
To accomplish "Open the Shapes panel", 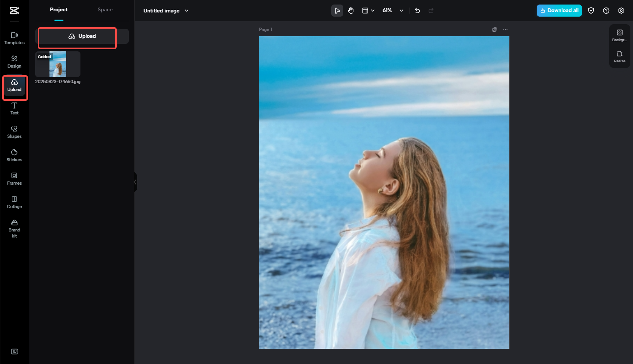I will pyautogui.click(x=14, y=132).
